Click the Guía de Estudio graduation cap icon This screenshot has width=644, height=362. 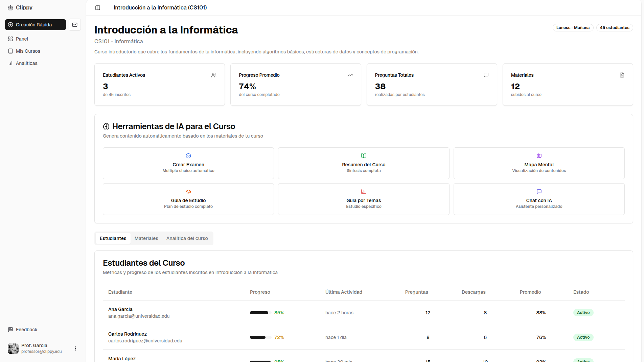(x=188, y=192)
